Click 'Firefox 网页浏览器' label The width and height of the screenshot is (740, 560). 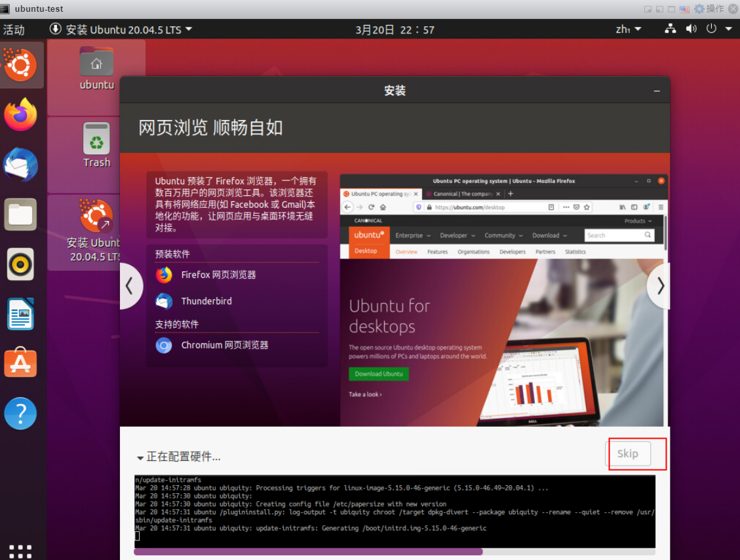tap(218, 275)
